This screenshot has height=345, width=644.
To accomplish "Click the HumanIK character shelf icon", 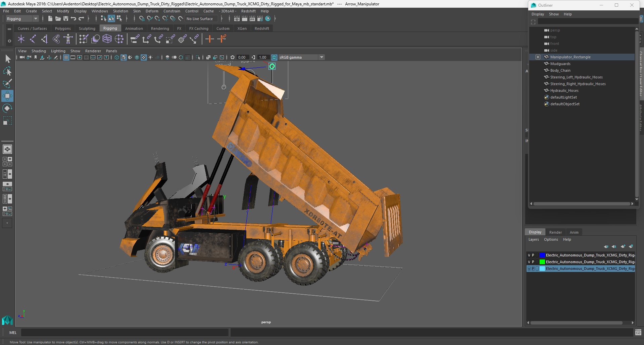I will (x=68, y=39).
